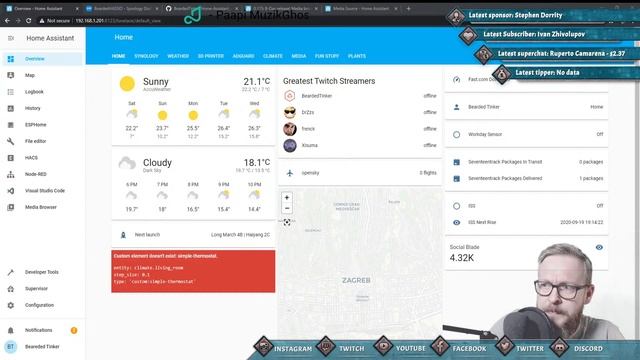640x360 pixels.
Task: Click ISS Next Rise eye icon
Action: [456, 222]
